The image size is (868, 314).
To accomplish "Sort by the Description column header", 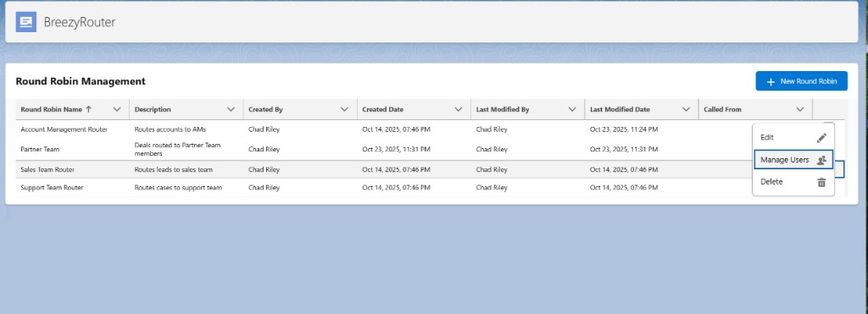I will [153, 109].
